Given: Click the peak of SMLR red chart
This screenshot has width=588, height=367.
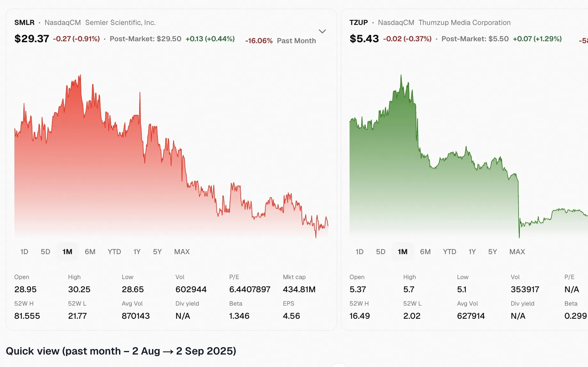Looking at the screenshot, I should tap(80, 75).
